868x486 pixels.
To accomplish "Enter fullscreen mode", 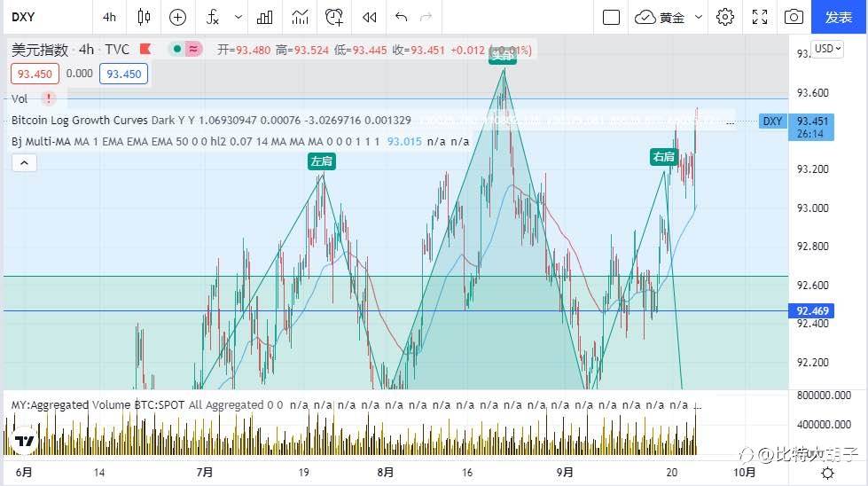I will coord(760,17).
